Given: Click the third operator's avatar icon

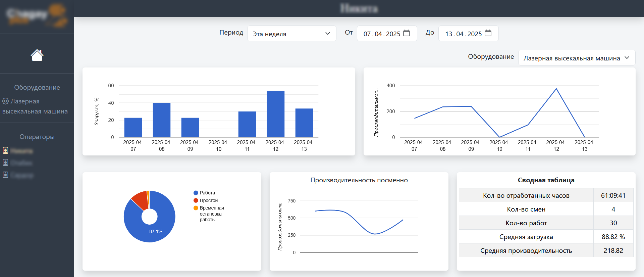Looking at the screenshot, I should [5, 175].
